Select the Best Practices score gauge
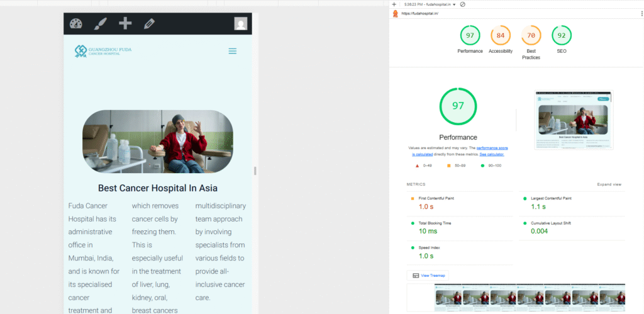The image size is (644, 314). 531,36
